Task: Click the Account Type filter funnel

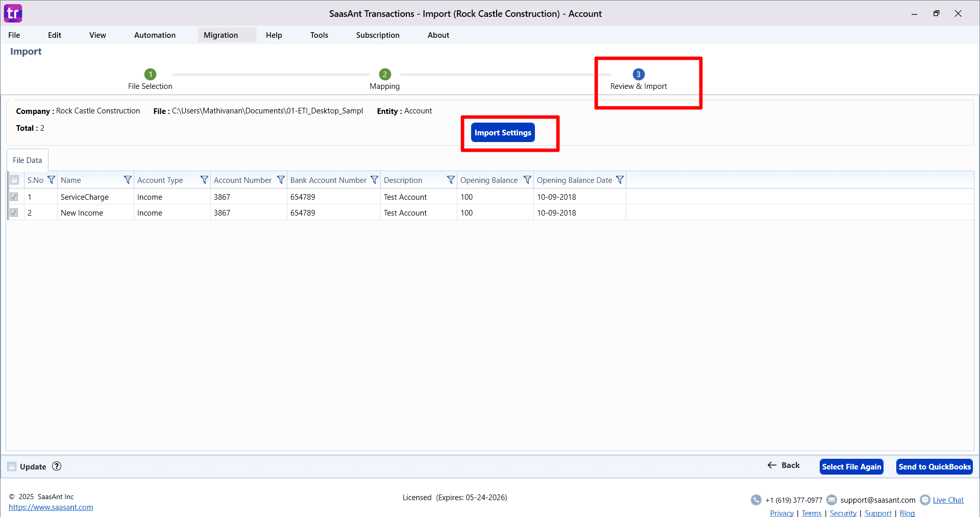Action: 204,180
